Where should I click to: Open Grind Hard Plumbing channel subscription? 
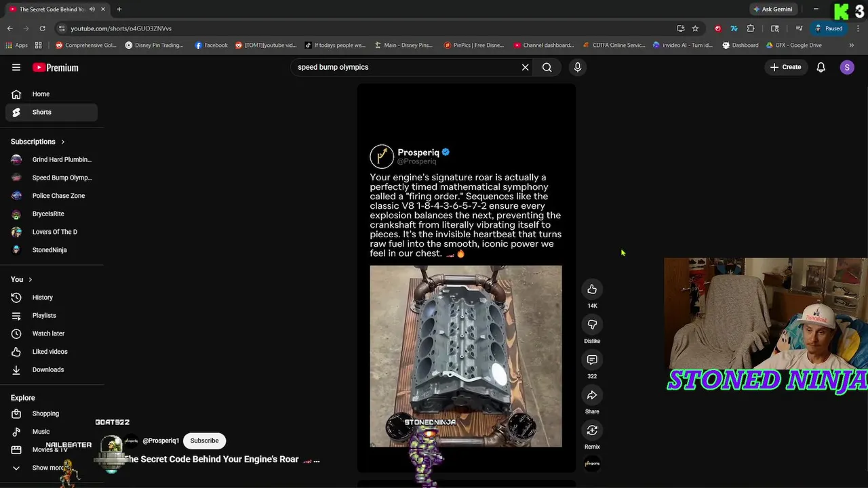[x=52, y=159]
